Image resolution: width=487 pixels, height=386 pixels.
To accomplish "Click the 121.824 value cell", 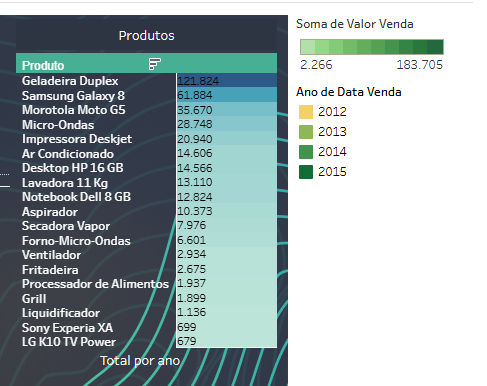I will click(x=227, y=80).
